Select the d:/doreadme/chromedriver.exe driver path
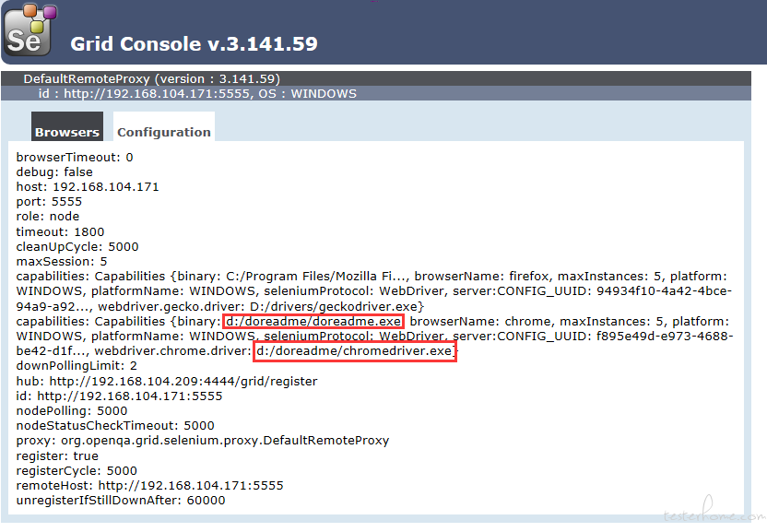 pos(354,351)
